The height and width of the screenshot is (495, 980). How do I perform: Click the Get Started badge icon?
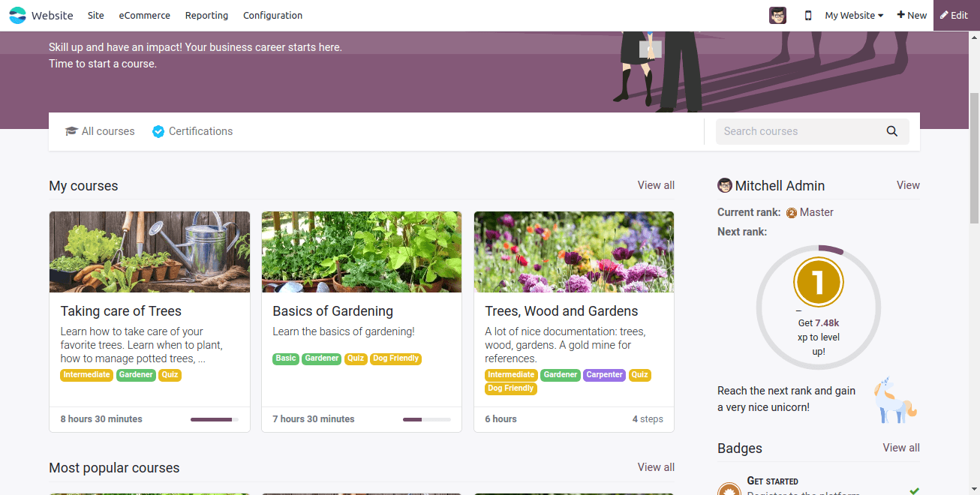point(729,489)
